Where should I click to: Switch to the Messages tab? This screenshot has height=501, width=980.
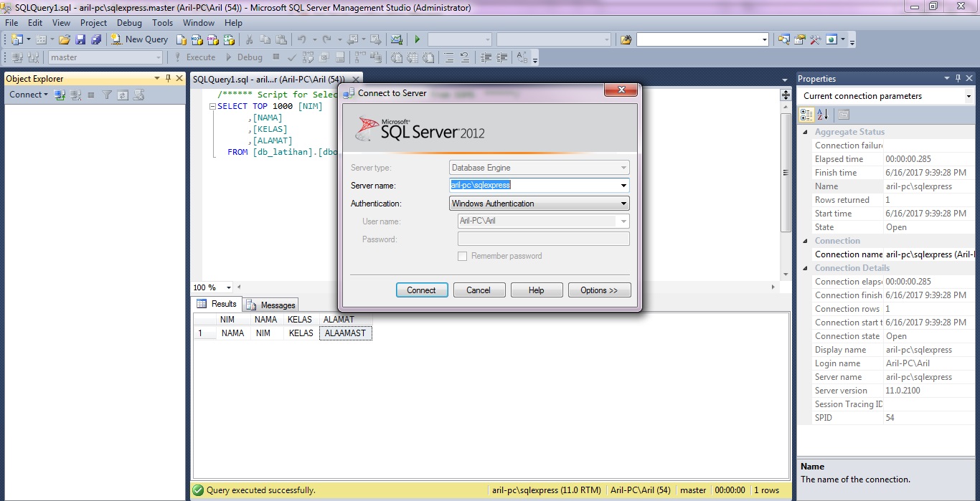[271, 305]
